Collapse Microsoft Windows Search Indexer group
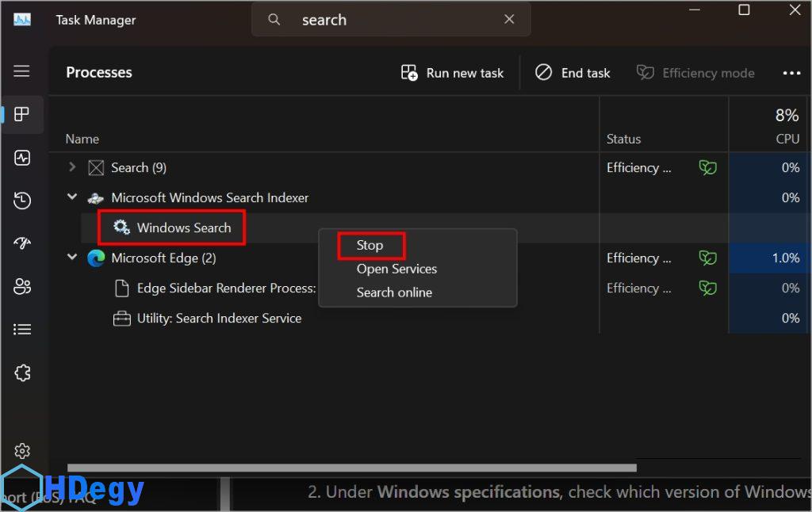Screen dimensions: 812x512 (72, 197)
